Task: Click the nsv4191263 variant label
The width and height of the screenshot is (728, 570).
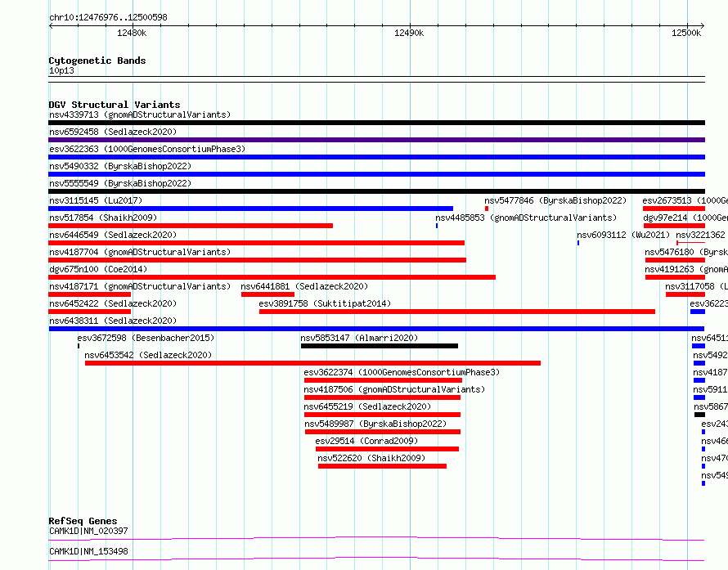Action: [685, 269]
